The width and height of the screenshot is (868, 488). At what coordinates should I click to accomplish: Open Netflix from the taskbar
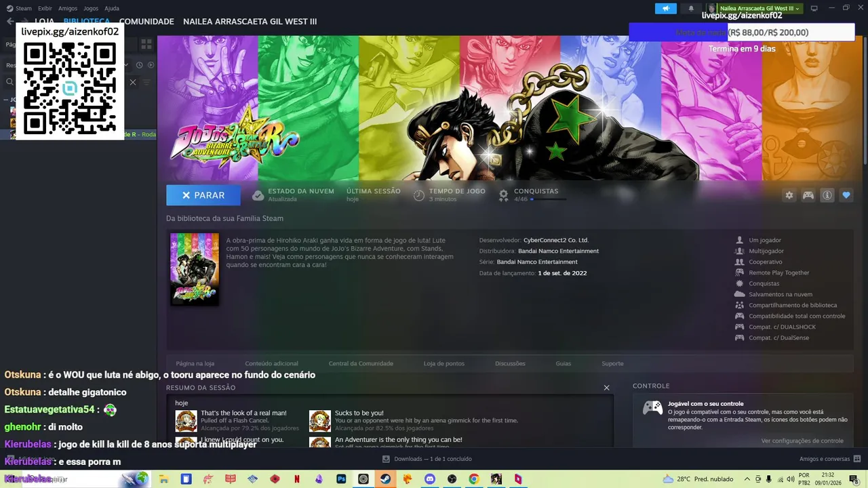[x=297, y=479]
